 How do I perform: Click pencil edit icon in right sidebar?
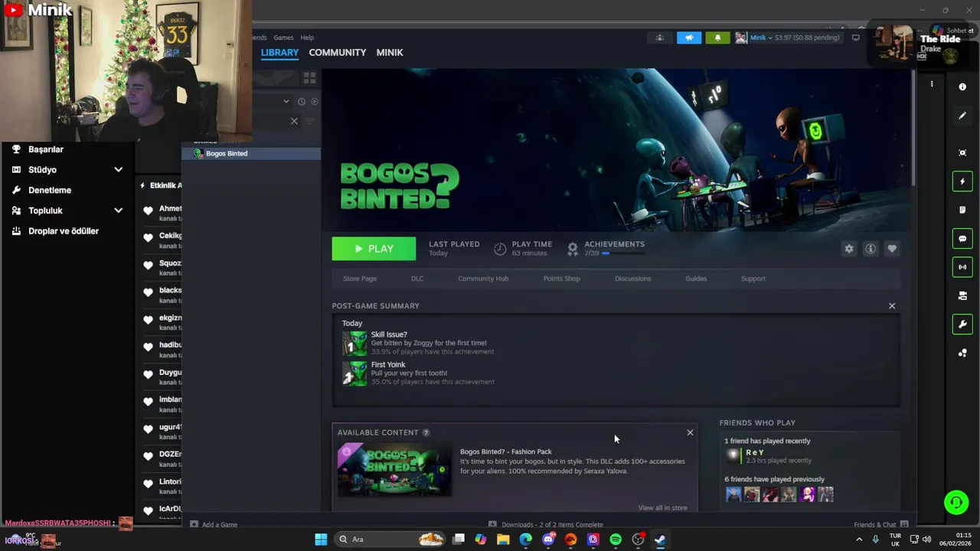click(x=962, y=116)
